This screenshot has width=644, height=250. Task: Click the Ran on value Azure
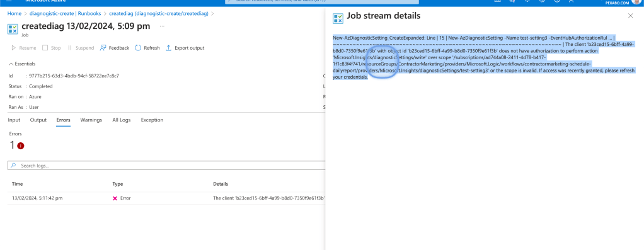coord(35,96)
